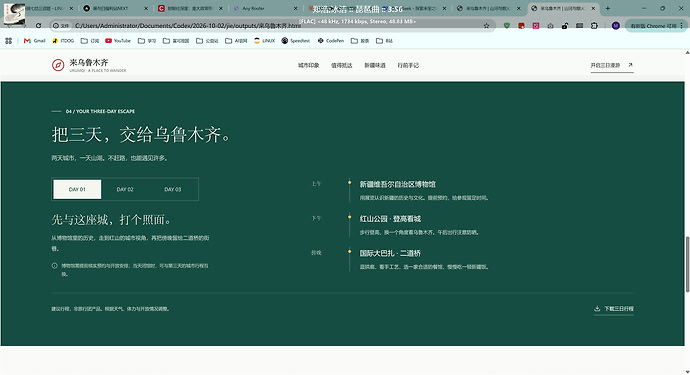This screenshot has width=690, height=375.
Task: Click the pink square extension icon
Action: coord(536,26)
